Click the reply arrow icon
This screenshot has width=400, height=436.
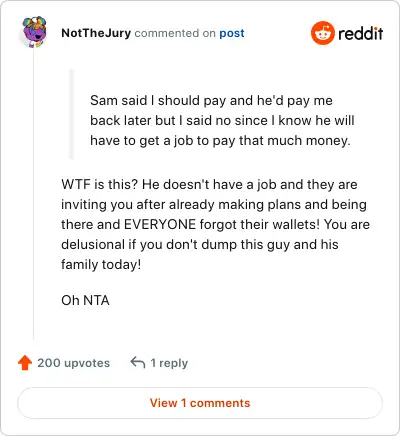138,362
